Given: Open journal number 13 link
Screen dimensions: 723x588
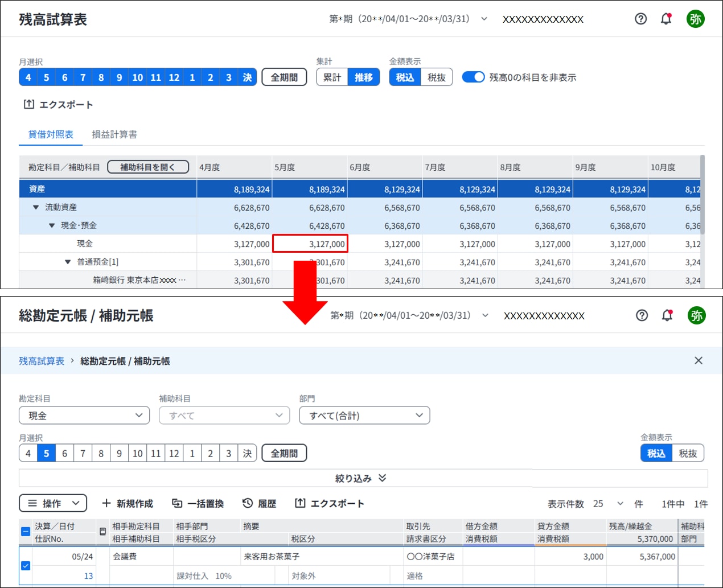Looking at the screenshot, I should click(x=88, y=576).
